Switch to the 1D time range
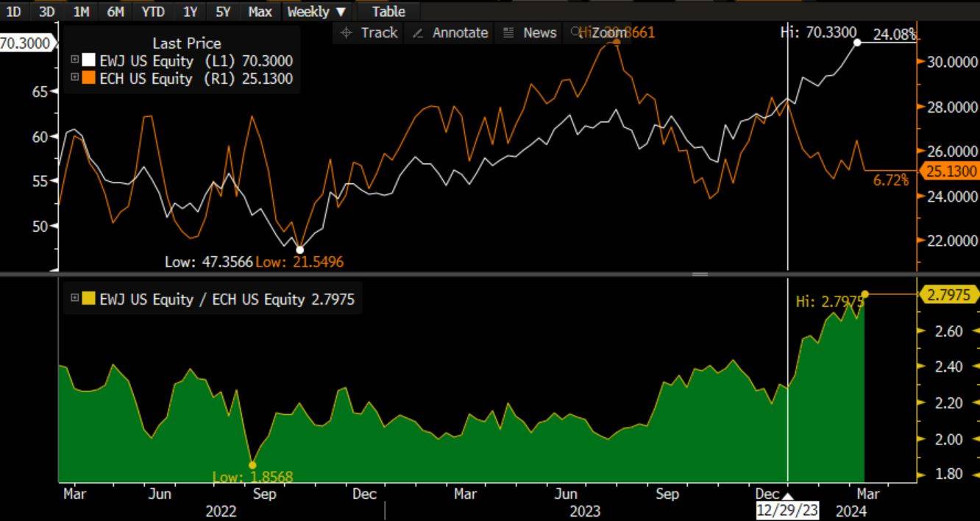Viewport: 980px width, 521px height. (13, 11)
